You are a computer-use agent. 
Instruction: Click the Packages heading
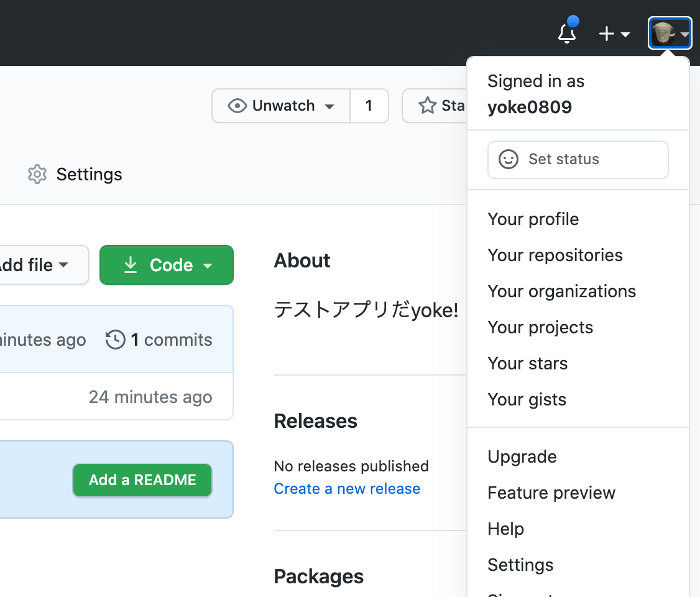[319, 576]
